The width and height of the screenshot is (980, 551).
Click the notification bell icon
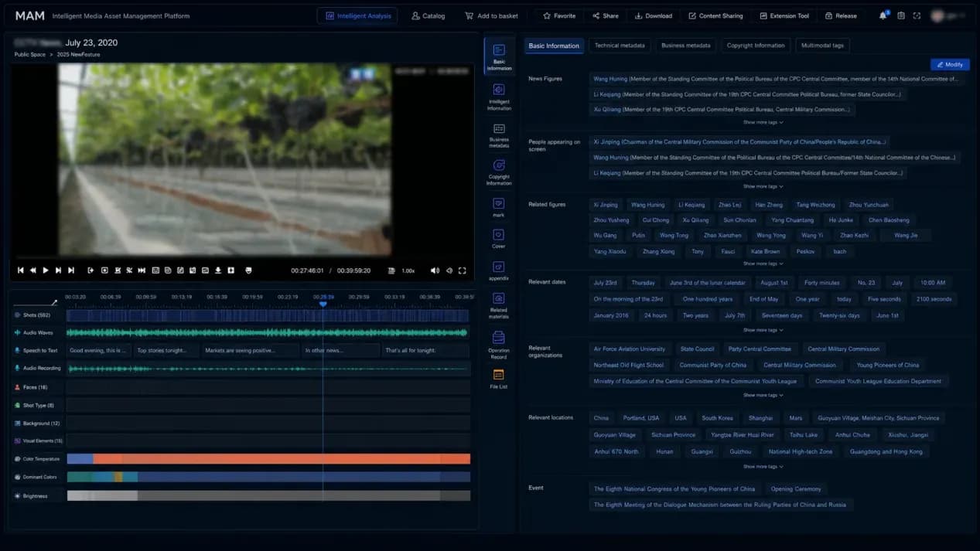(883, 15)
